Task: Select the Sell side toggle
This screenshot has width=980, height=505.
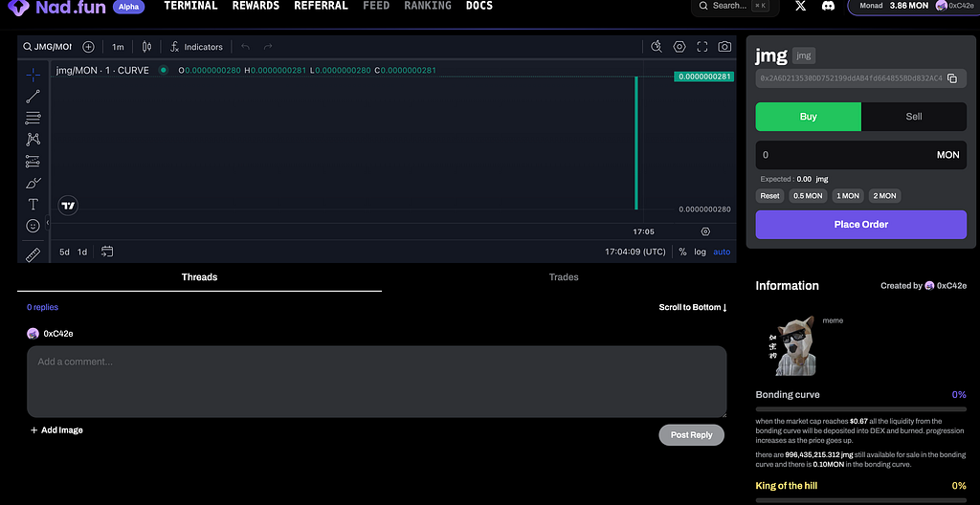Action: [914, 117]
